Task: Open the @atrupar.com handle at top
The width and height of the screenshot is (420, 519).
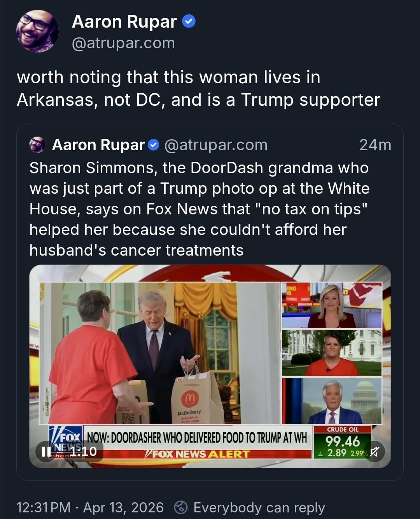Action: (123, 43)
